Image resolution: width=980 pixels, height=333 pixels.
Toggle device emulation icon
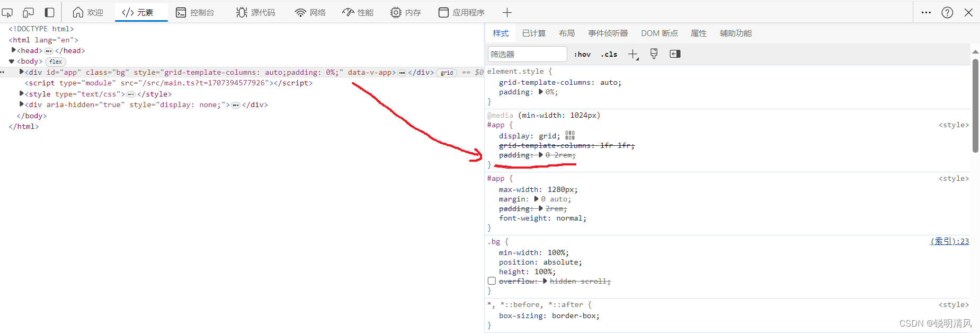coord(29,12)
